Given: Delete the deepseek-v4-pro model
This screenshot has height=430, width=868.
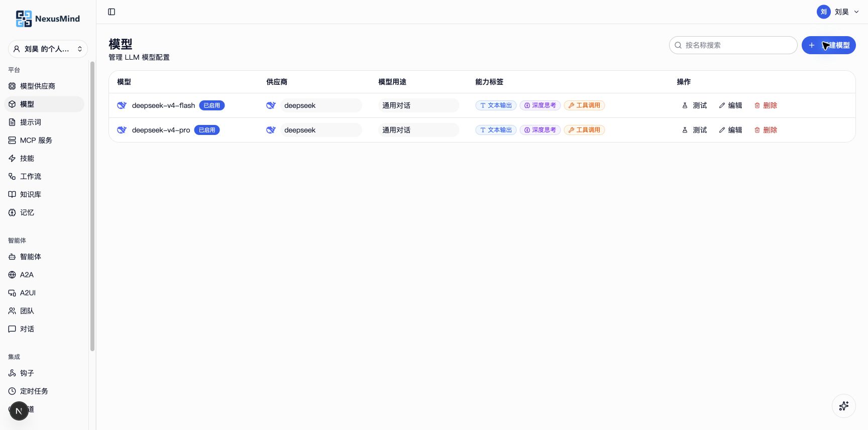Looking at the screenshot, I should click(x=766, y=130).
